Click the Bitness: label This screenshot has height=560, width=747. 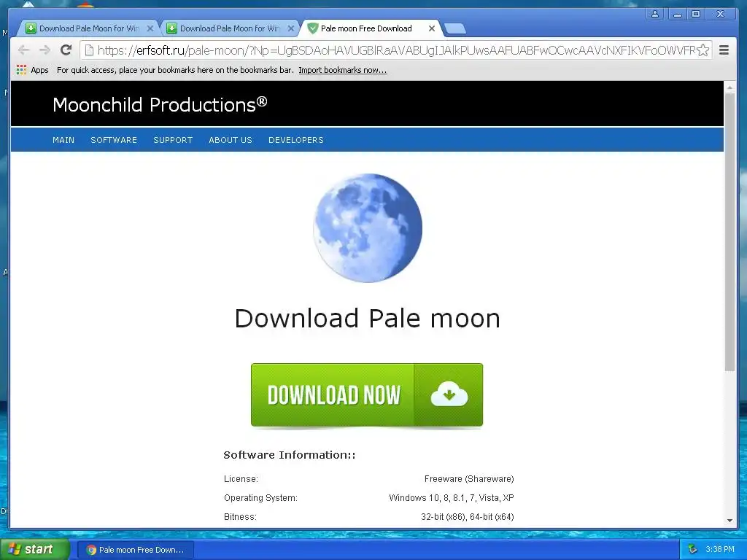(x=240, y=517)
